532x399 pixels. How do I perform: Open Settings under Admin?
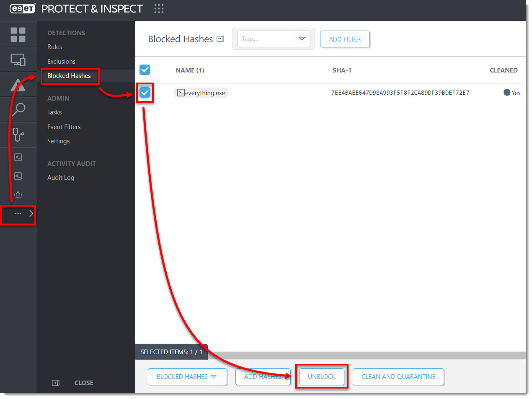[x=59, y=141]
